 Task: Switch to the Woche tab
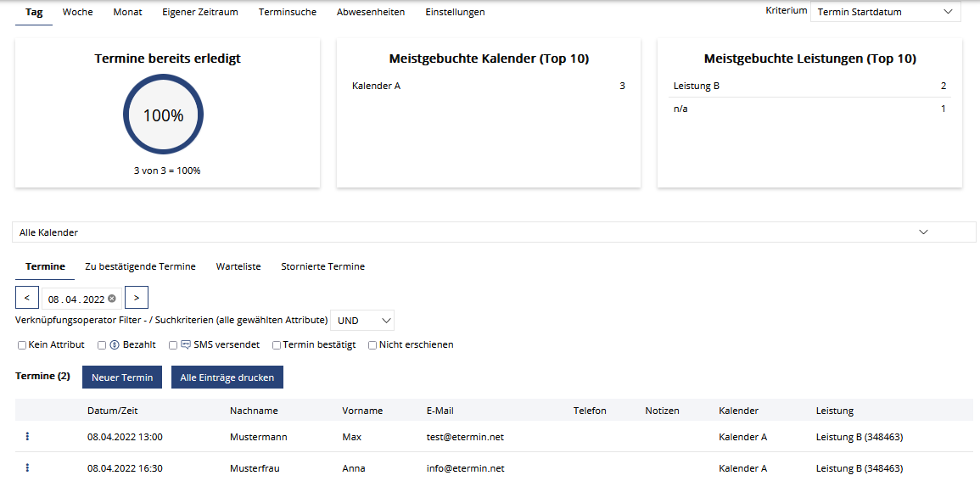click(x=77, y=12)
